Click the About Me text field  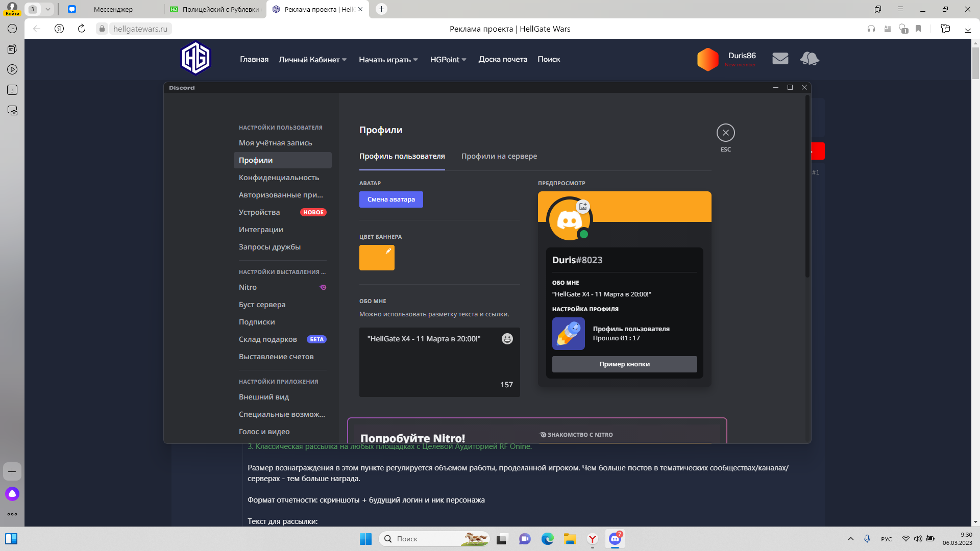[x=439, y=362]
